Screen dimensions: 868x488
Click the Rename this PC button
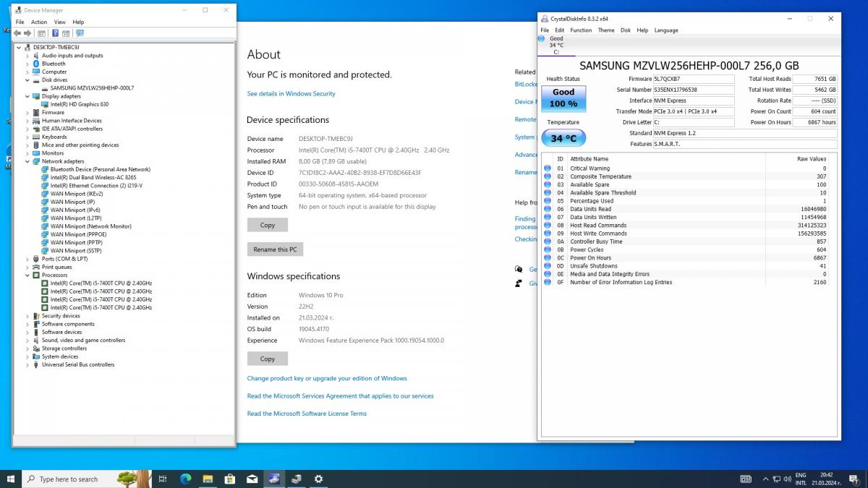pyautogui.click(x=275, y=249)
